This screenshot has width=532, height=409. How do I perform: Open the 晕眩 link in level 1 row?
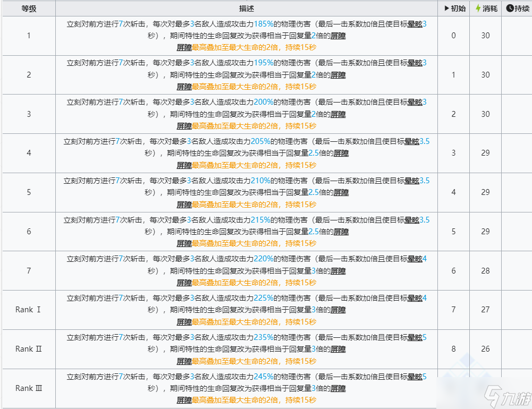tap(415, 24)
